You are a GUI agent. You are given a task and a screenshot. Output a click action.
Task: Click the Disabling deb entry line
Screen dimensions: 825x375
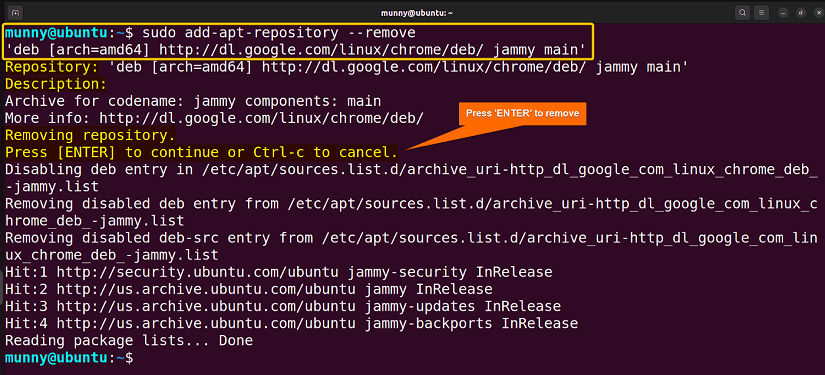[x=411, y=178]
